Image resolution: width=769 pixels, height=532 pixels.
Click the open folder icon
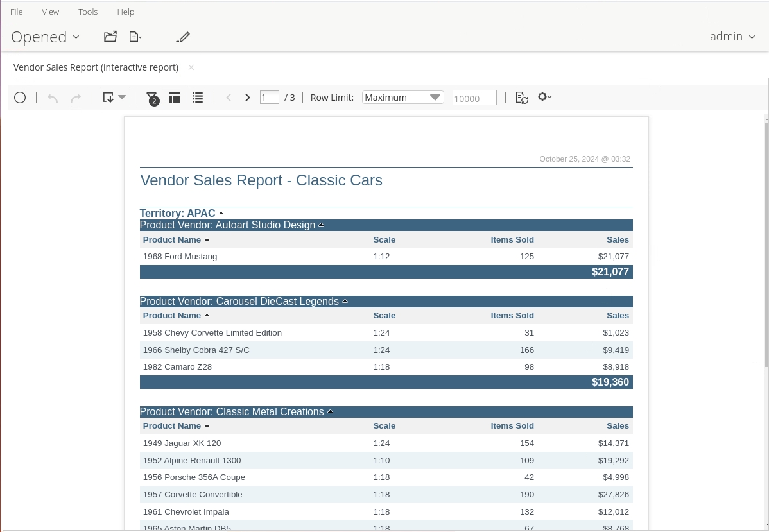tap(110, 37)
